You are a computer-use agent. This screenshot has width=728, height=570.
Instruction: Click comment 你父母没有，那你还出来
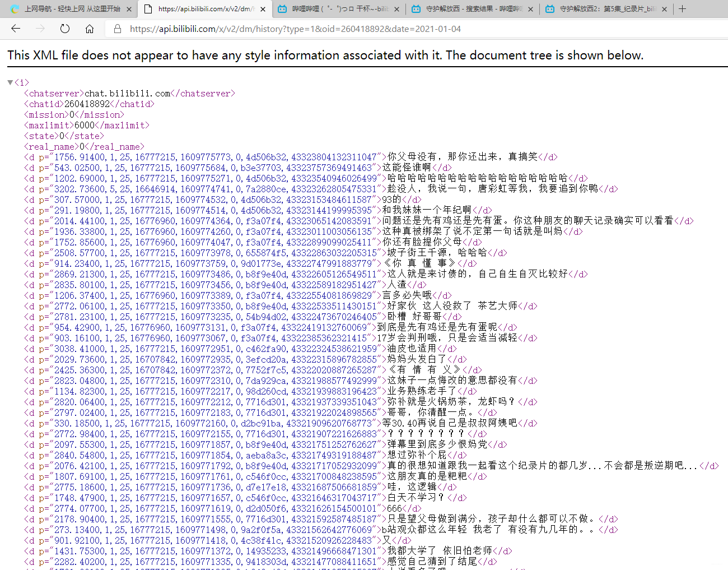click(291, 157)
